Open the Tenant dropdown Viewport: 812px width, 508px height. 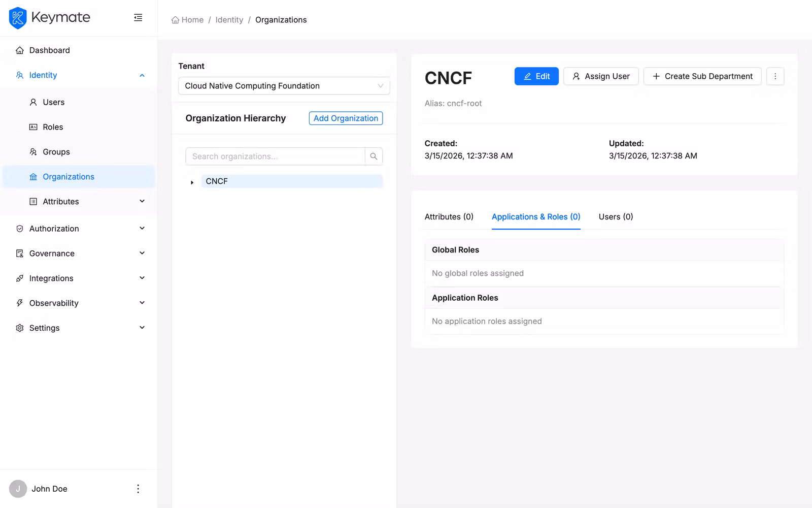pyautogui.click(x=284, y=86)
